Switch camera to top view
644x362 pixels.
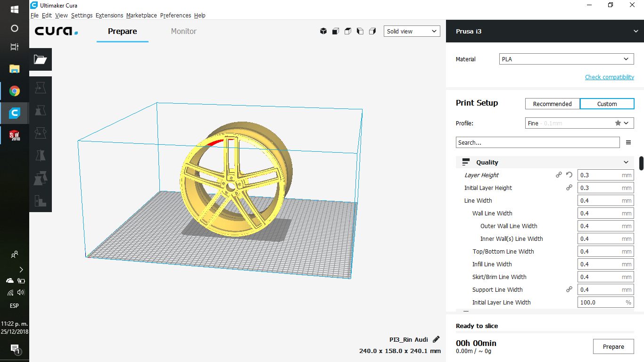coord(348,31)
